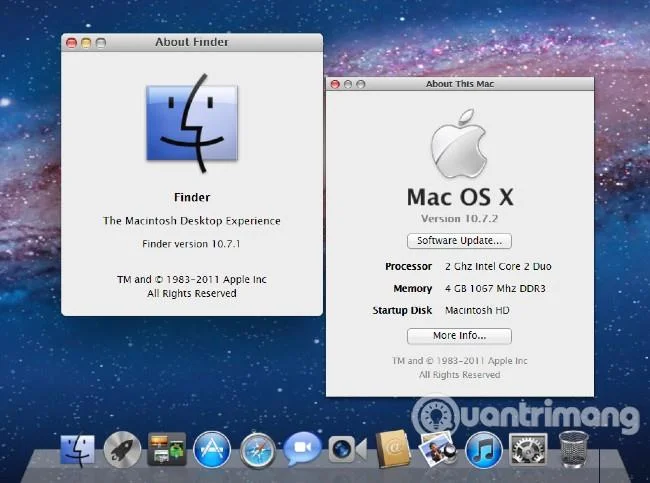Click the copyright line in About This Mac

point(460,361)
